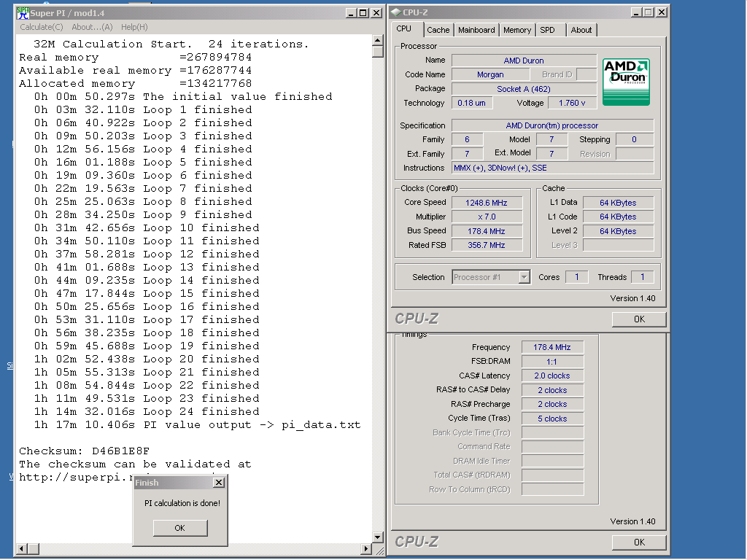The width and height of the screenshot is (747, 560).
Task: Switch to the About tab in CPU-Z
Action: coord(581,30)
